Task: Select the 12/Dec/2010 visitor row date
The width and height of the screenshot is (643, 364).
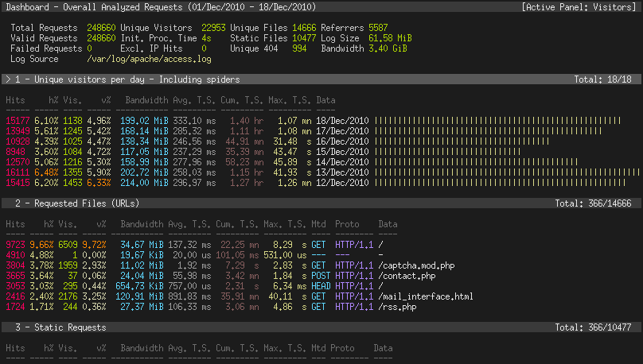Action: [x=342, y=183]
